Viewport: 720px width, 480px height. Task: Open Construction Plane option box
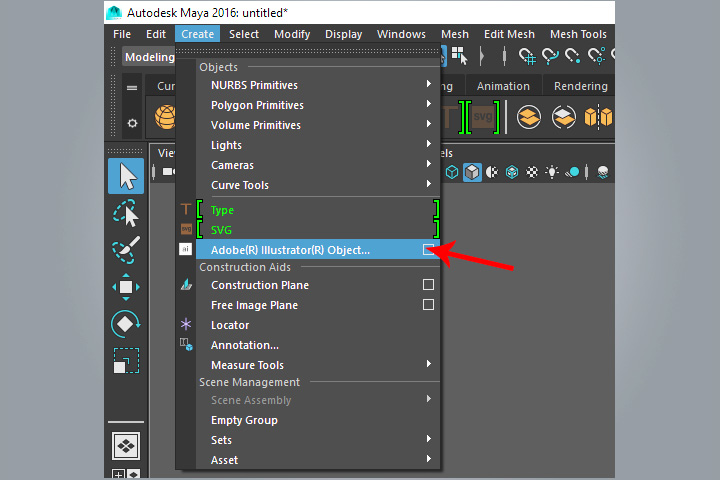(x=428, y=285)
